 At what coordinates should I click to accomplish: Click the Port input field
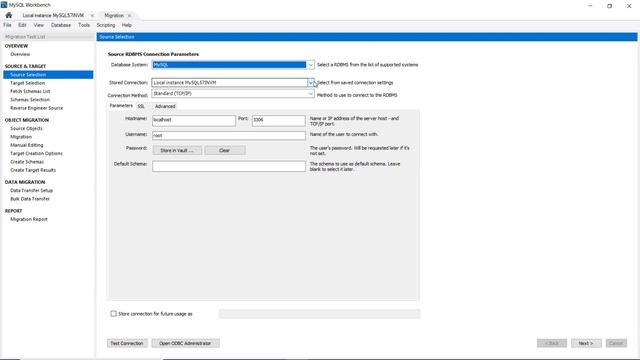[278, 120]
